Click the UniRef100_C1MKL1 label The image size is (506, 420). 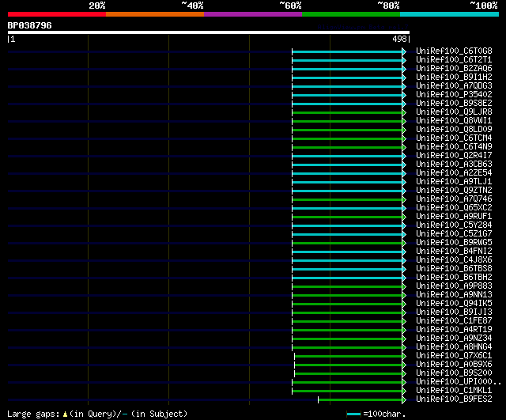point(454,391)
